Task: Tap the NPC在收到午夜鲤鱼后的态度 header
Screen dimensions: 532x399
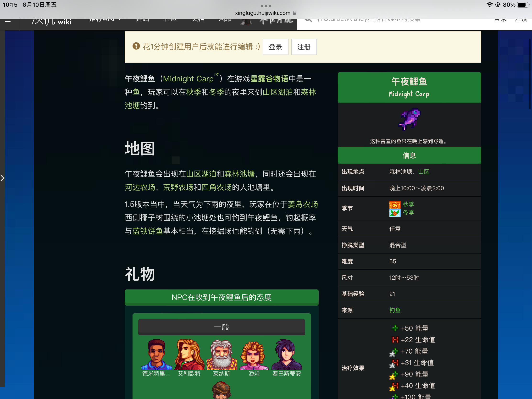Action: 222,298
